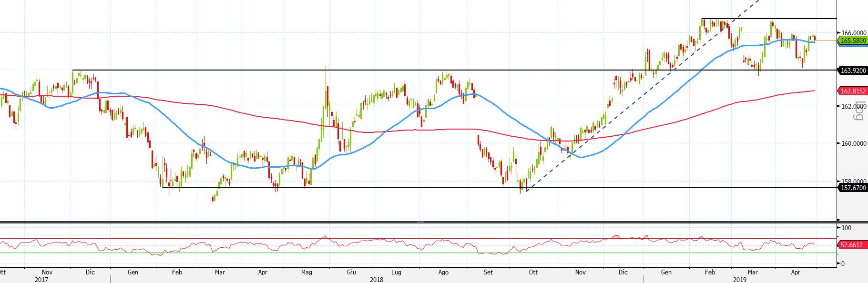Click the 100 label on the RSI axis
This screenshot has height=283, width=868.
846,228
